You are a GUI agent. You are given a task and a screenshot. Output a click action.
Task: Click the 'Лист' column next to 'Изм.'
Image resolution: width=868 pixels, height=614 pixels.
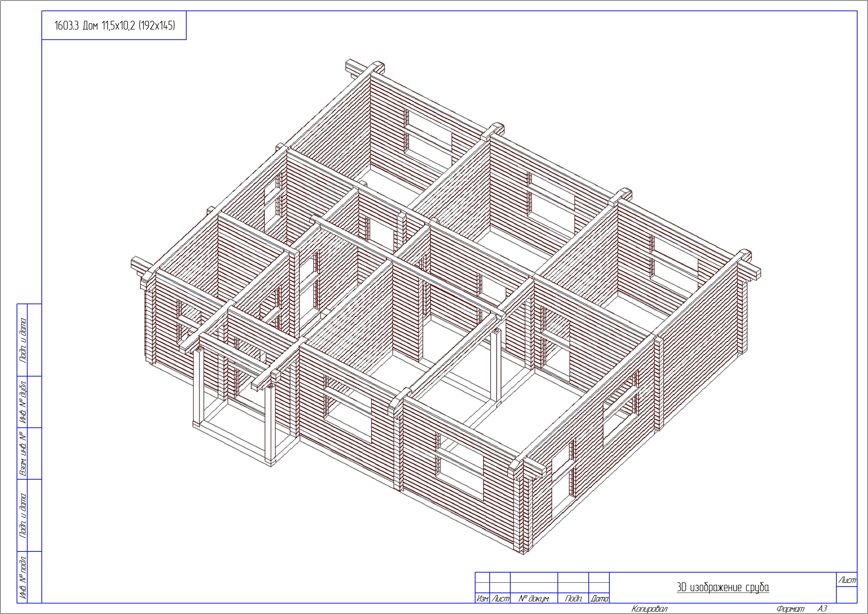(500, 598)
